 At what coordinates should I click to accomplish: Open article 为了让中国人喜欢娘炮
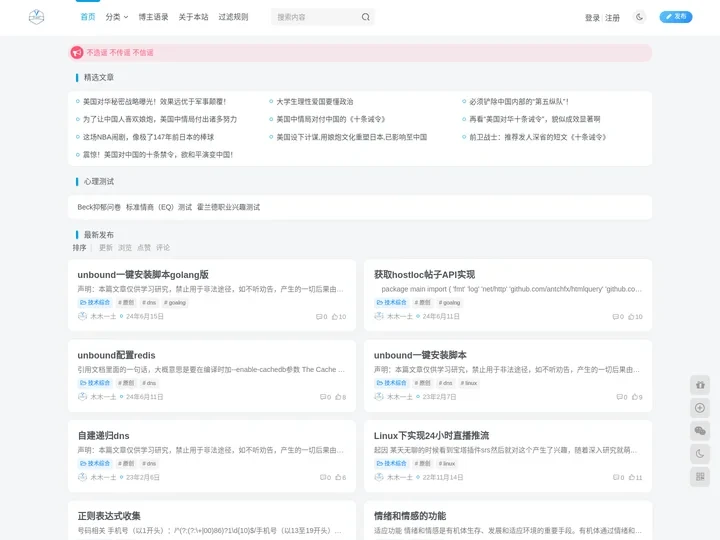(x=160, y=119)
